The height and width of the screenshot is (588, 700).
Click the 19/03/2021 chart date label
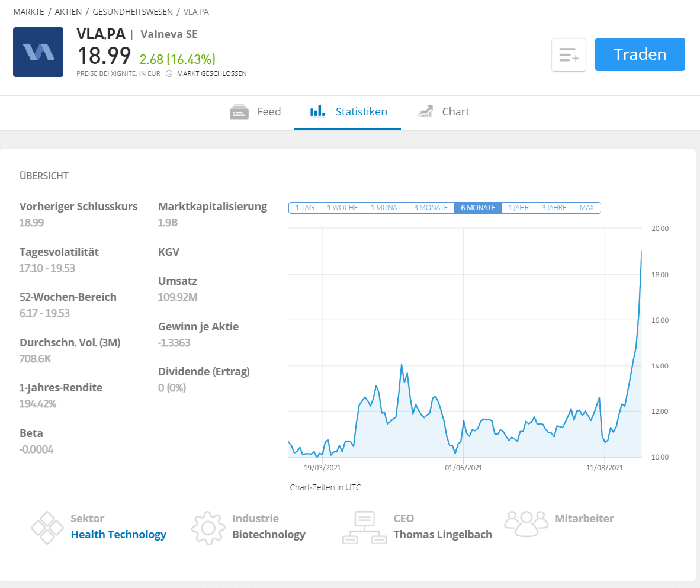point(322,467)
